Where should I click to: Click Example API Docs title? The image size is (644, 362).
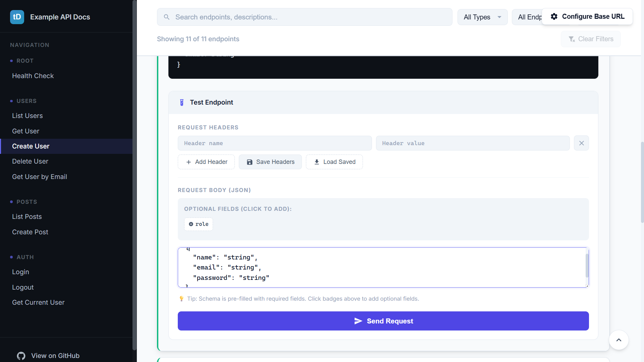tap(60, 17)
